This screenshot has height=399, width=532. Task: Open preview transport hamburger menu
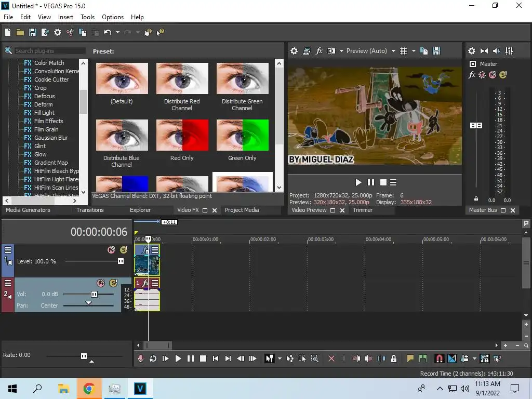393,182
